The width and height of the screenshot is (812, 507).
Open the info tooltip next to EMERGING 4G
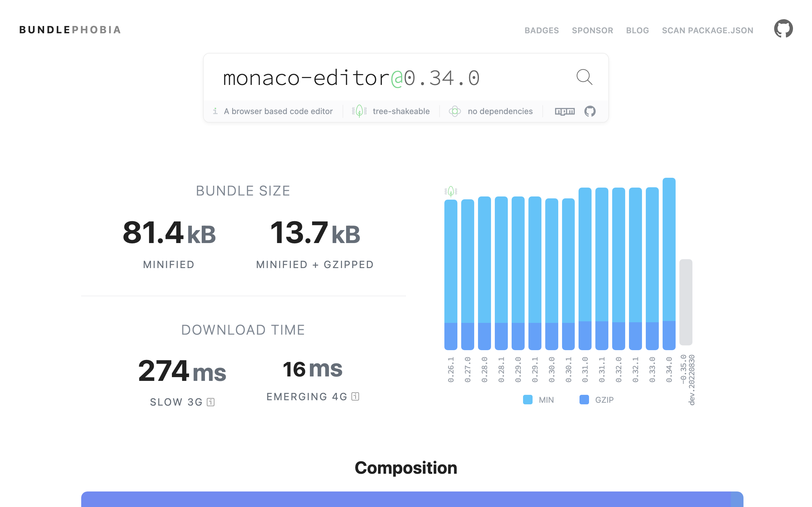[x=355, y=396]
